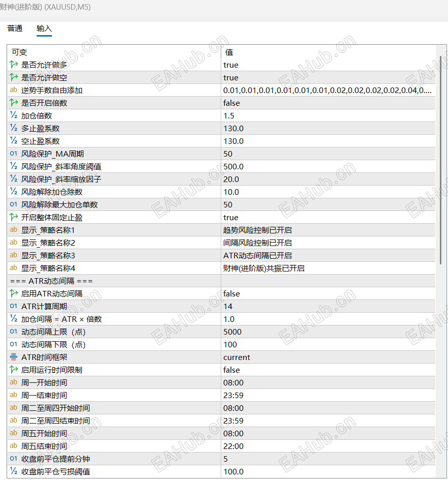This screenshot has height=480, width=448.
Task: Click the 01 icon beside 动态间隔上限
Action: click(x=13, y=332)
